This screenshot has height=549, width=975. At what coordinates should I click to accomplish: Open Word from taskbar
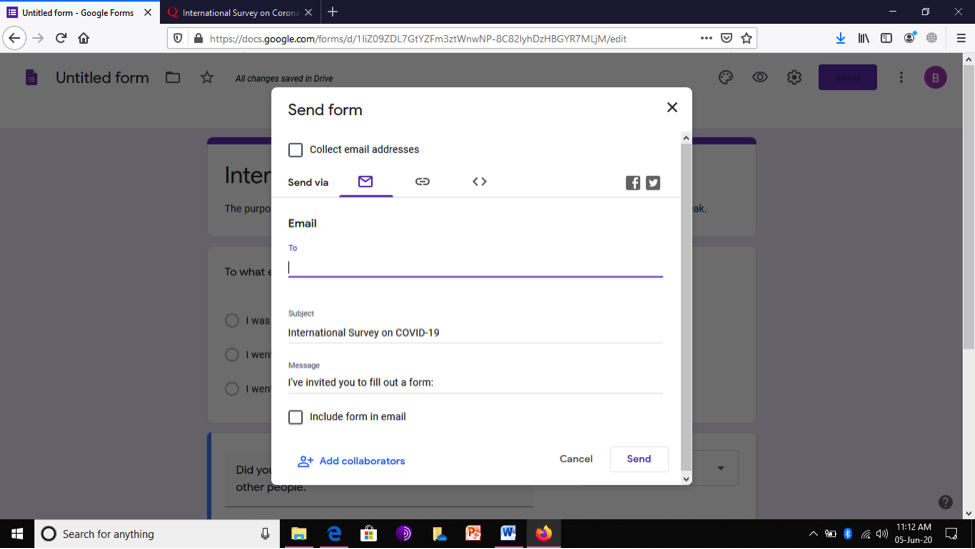tap(508, 534)
